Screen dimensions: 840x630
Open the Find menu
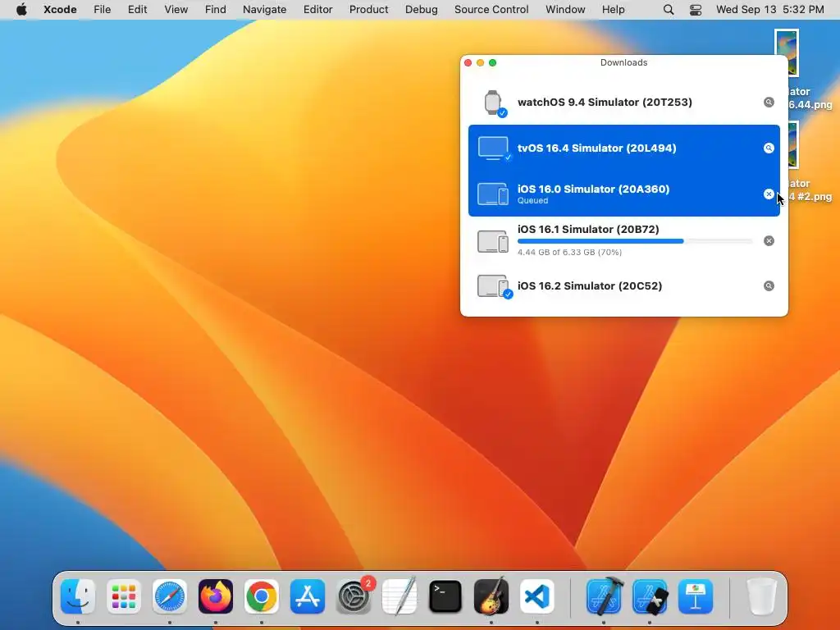(216, 10)
